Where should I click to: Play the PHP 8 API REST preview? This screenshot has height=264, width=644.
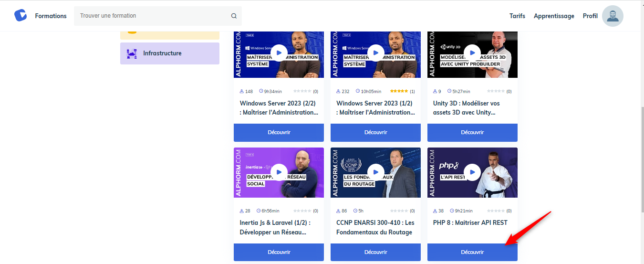472,172
